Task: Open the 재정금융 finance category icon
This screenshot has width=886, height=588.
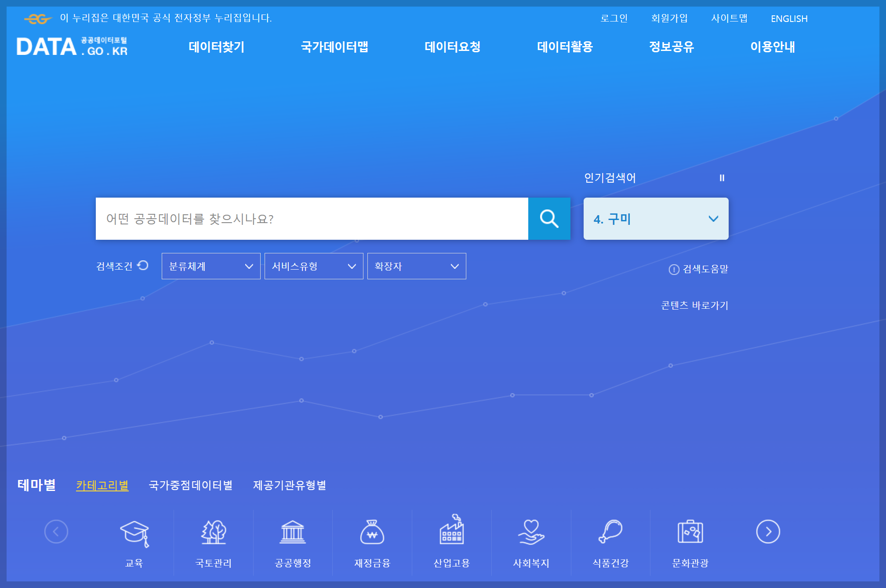Action: coord(372,532)
